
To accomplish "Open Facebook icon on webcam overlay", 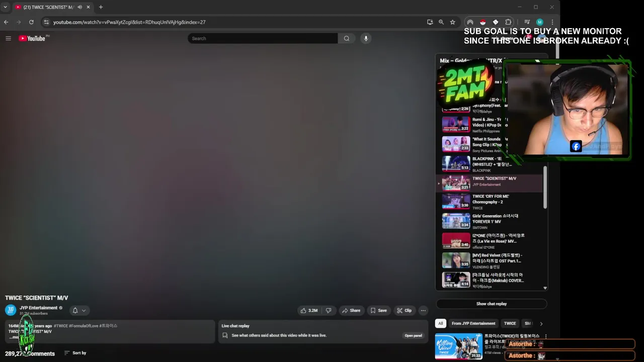I will point(576,146).
